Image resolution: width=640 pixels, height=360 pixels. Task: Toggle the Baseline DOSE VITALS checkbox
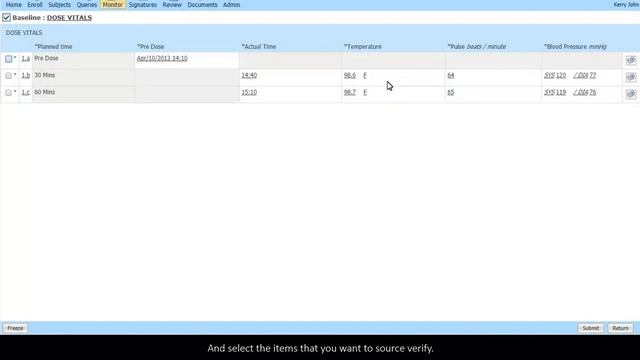click(x=7, y=18)
